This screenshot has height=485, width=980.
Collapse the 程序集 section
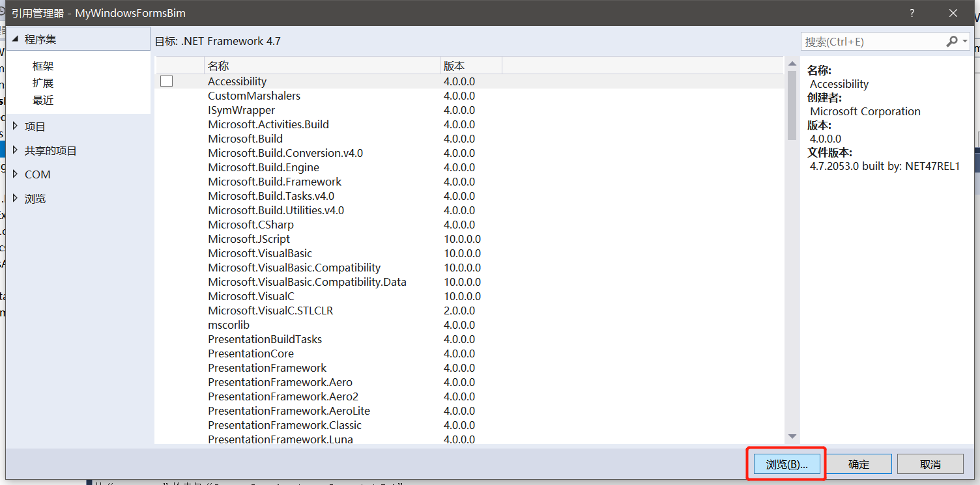tap(15, 38)
